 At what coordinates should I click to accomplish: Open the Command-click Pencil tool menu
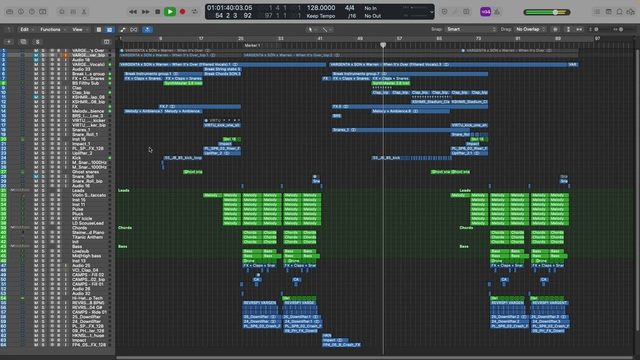[x=327, y=29]
